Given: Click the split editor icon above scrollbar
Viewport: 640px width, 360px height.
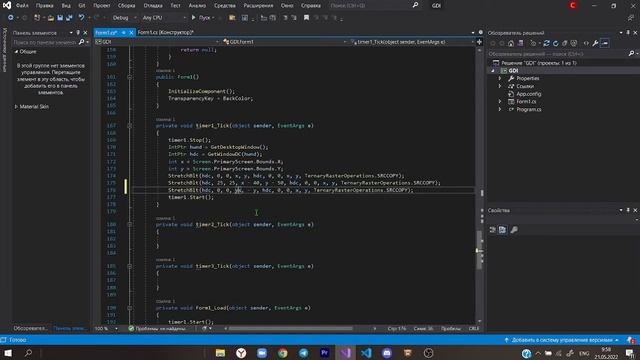Looking at the screenshot, I should click(x=479, y=42).
